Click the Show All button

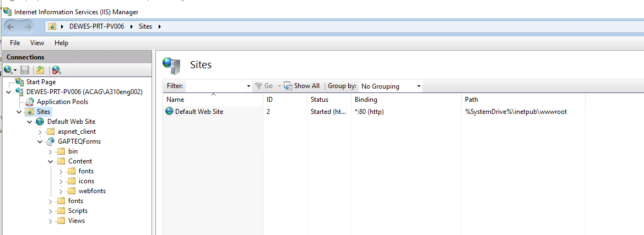302,86
